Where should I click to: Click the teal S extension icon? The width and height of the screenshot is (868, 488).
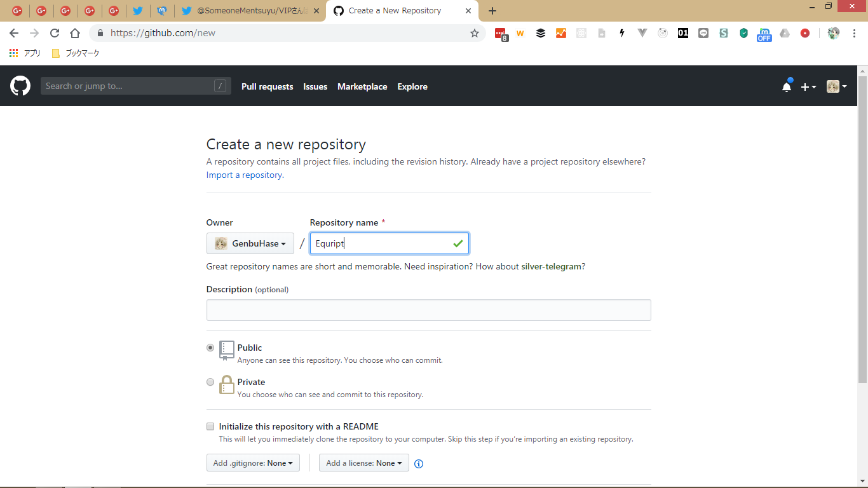click(x=724, y=33)
